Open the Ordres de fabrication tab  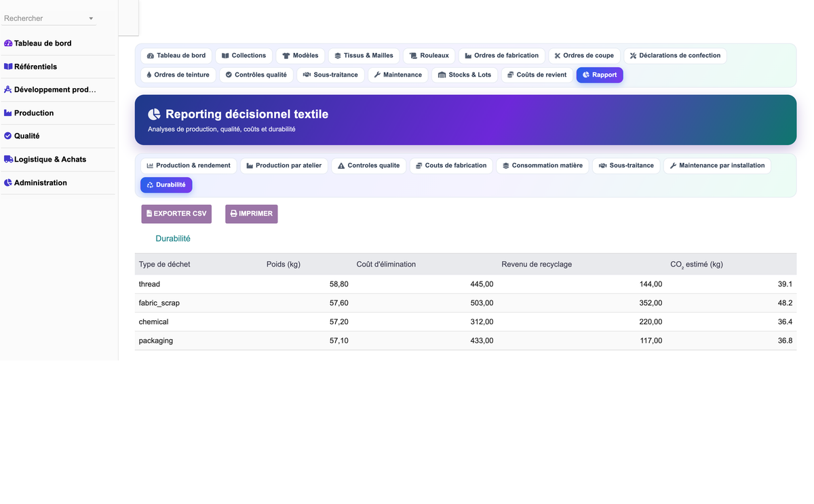coord(502,56)
